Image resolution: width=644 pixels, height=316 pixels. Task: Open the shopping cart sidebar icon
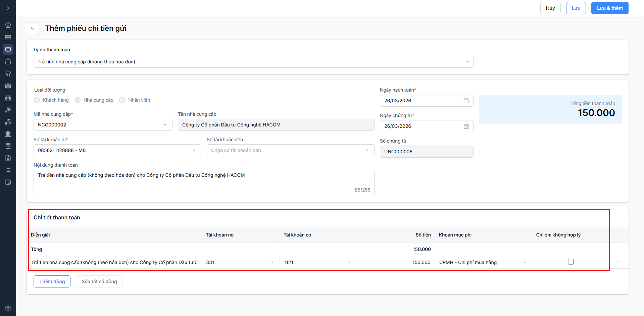pyautogui.click(x=8, y=73)
